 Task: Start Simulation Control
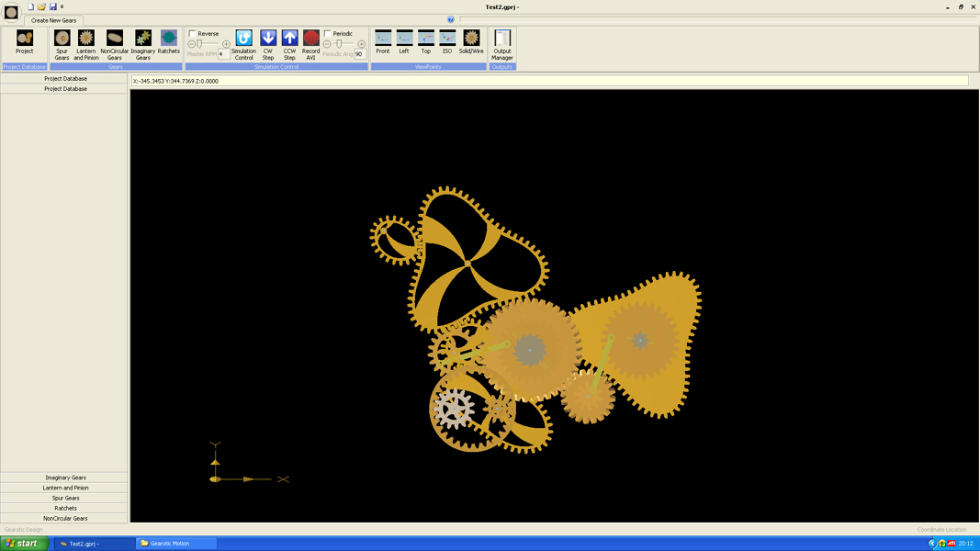(x=243, y=44)
